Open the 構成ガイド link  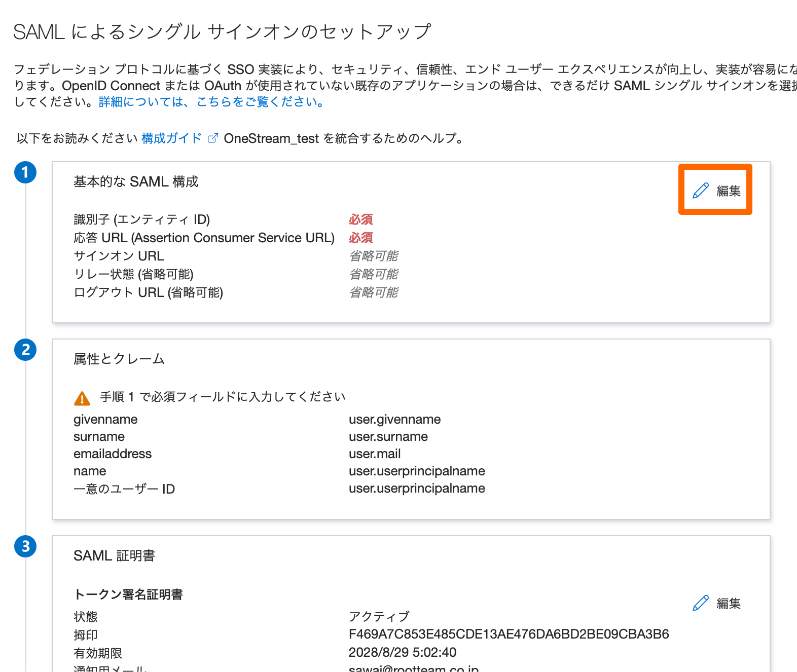171,138
